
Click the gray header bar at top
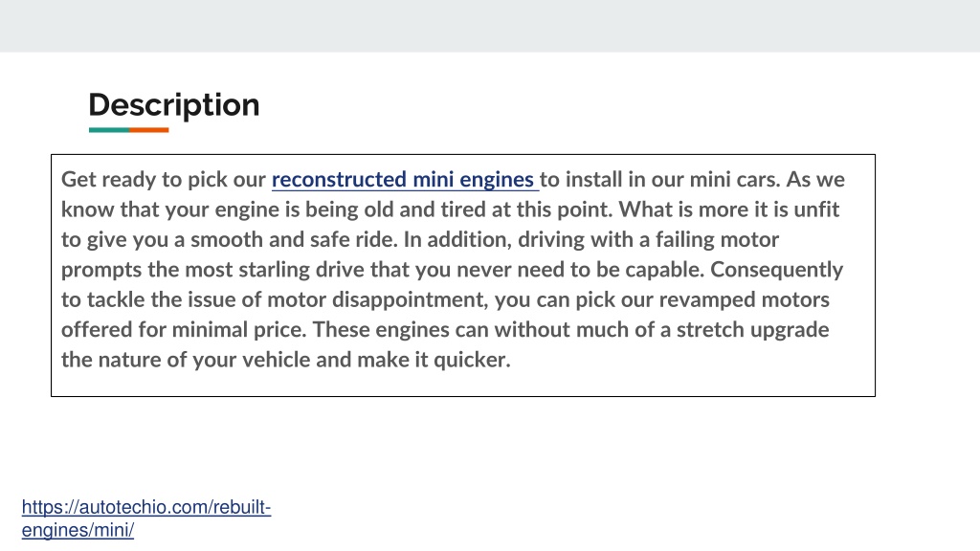coord(490,26)
